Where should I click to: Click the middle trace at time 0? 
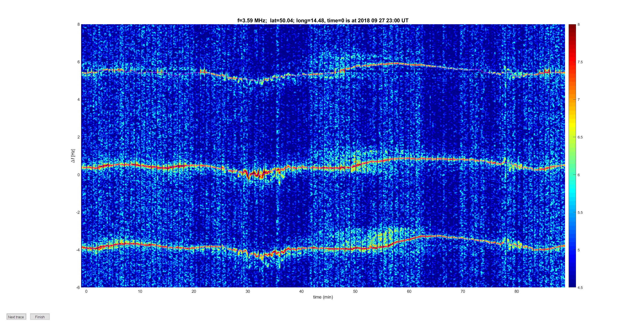click(86, 167)
